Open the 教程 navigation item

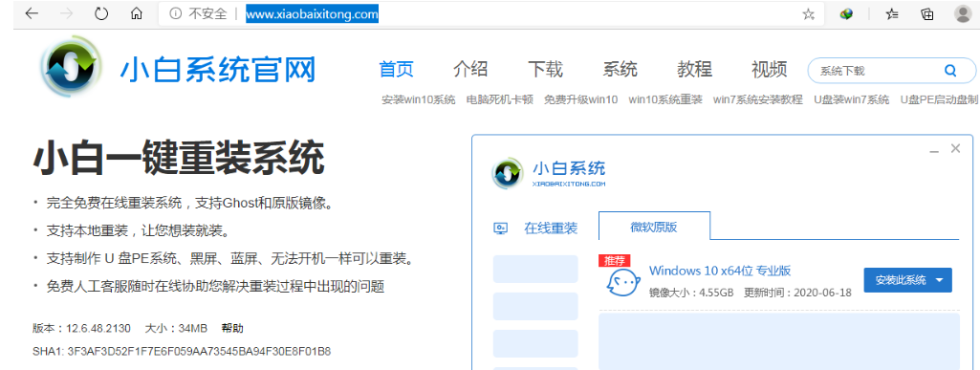(694, 69)
